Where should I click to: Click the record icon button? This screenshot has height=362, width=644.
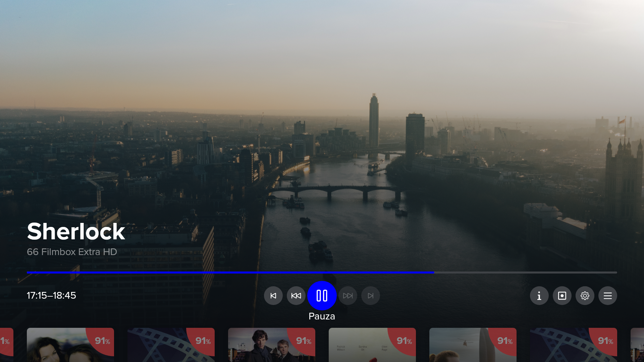pyautogui.click(x=562, y=296)
